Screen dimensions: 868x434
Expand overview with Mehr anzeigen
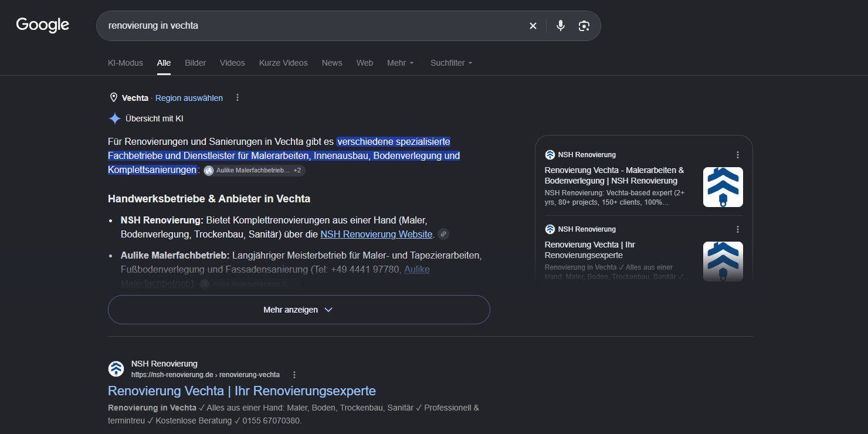point(299,310)
